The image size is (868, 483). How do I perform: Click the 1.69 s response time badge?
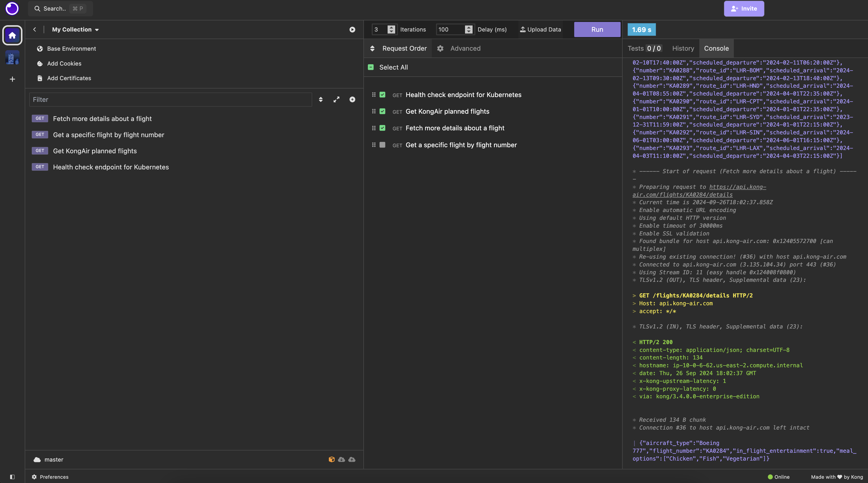(642, 30)
